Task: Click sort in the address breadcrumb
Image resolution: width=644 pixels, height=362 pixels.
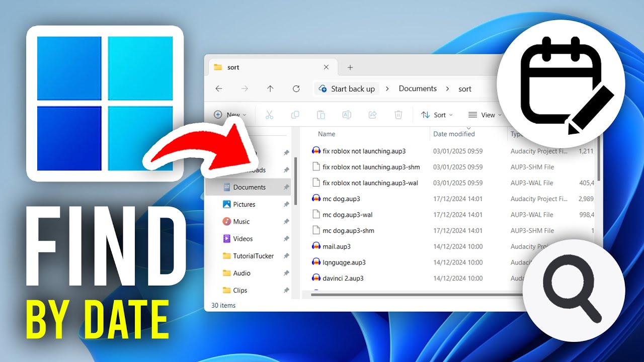Action: [x=465, y=89]
